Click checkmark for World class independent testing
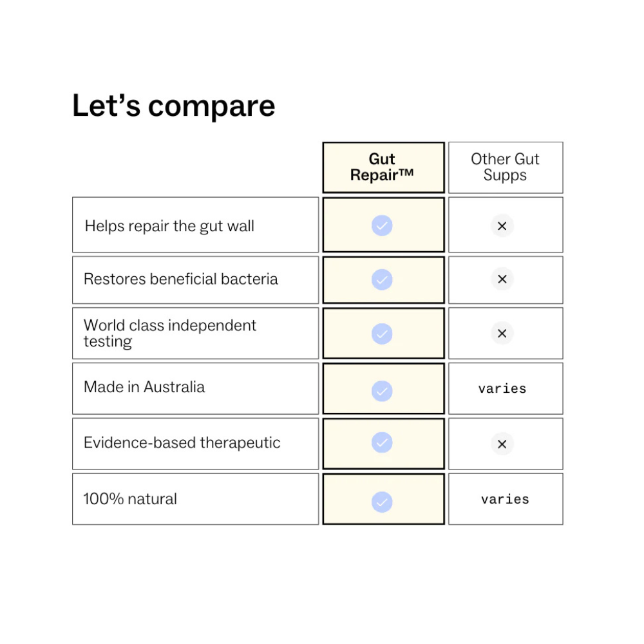644x644 pixels. tap(382, 334)
